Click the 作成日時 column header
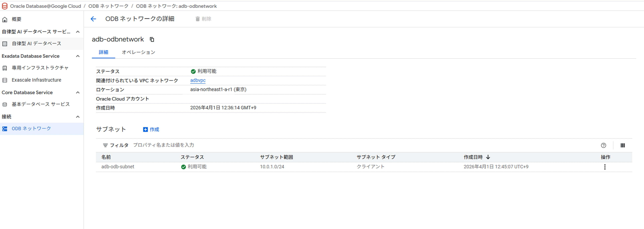The image size is (644, 229). click(x=473, y=157)
